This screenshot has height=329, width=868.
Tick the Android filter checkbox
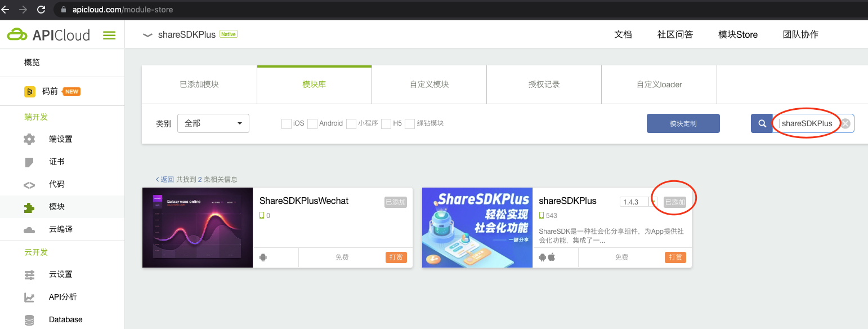click(x=312, y=123)
